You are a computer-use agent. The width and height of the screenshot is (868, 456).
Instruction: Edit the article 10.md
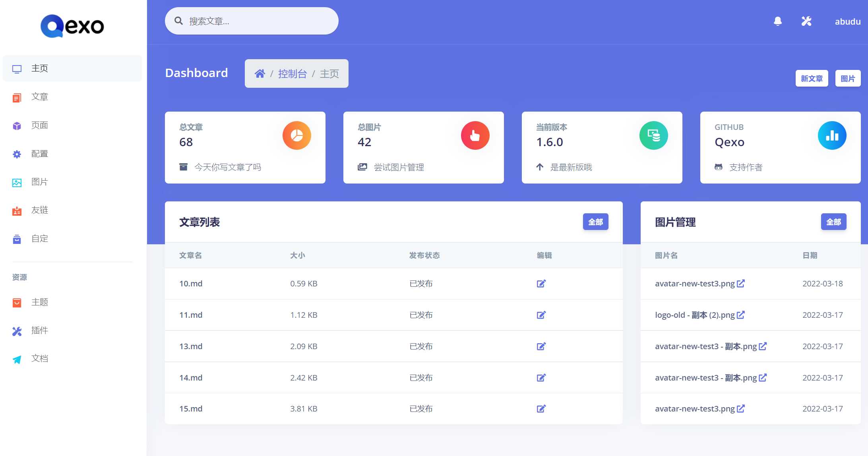pyautogui.click(x=541, y=284)
